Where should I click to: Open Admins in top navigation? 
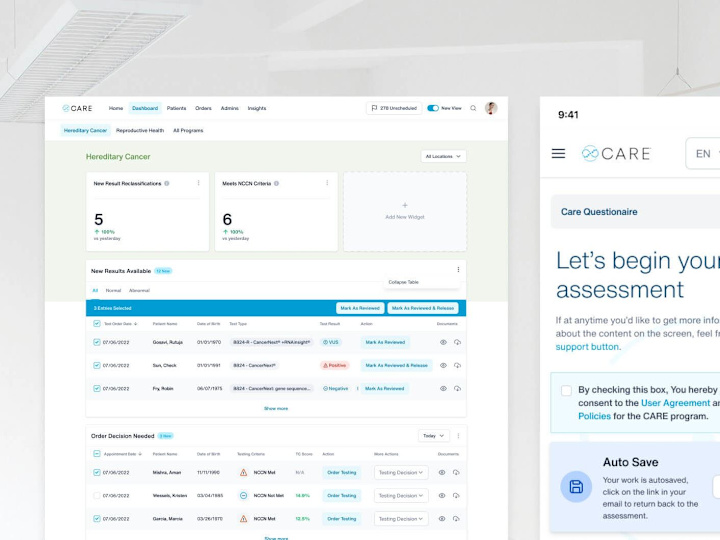[230, 108]
